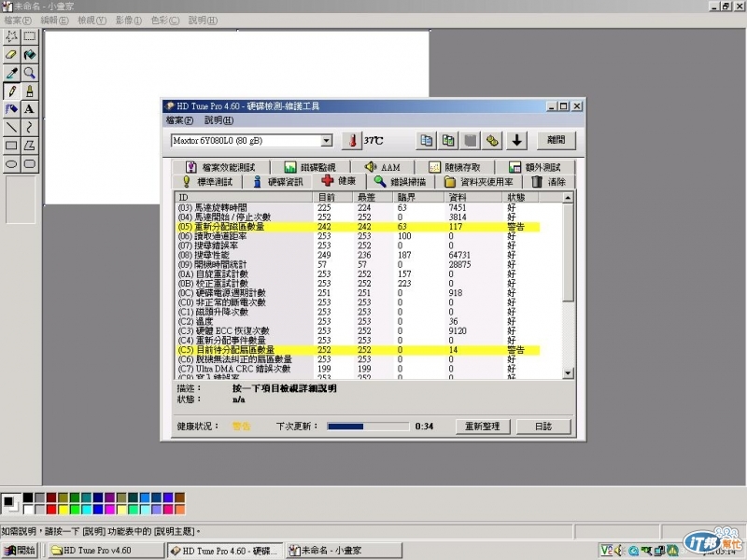Select the highlighted (05) 重新分配磁區數量 row
The image size is (747, 560).
tap(358, 227)
